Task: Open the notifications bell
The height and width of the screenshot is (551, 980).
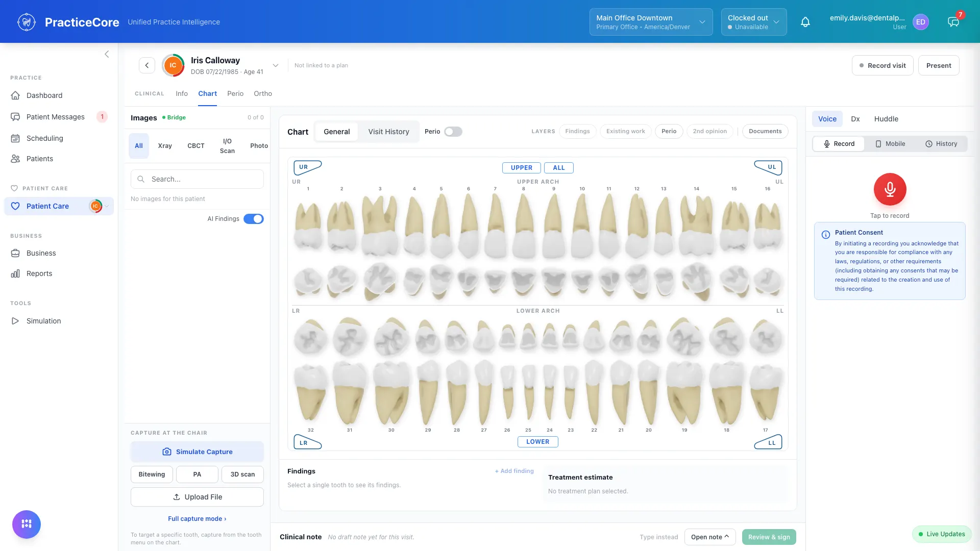Action: point(805,22)
